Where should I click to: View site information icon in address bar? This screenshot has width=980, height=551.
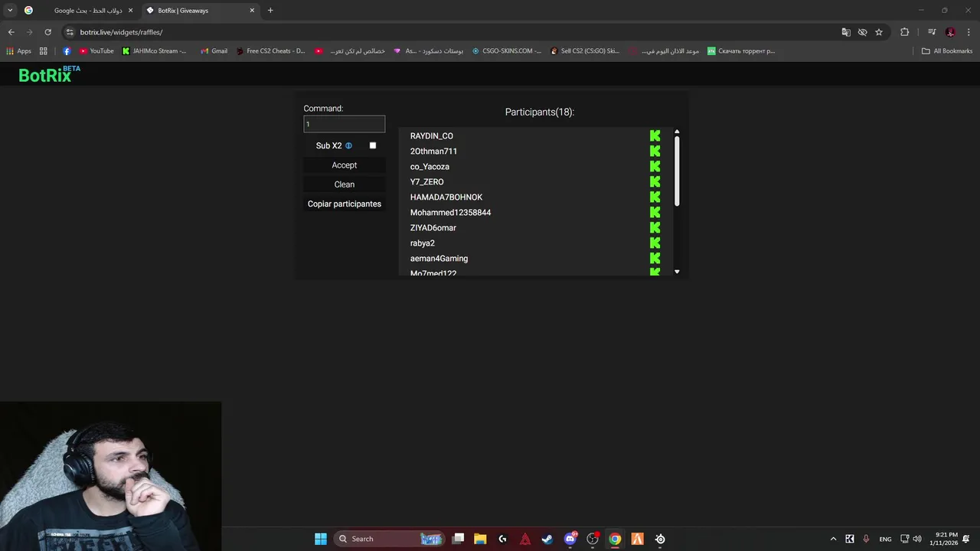coord(70,32)
